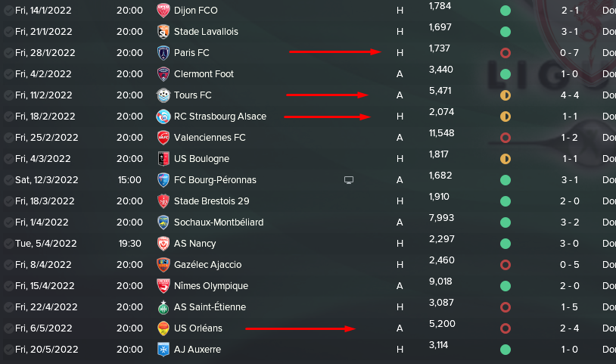Click the Tours FC club logo
Viewport: 616px width, 364px height.
click(x=163, y=95)
